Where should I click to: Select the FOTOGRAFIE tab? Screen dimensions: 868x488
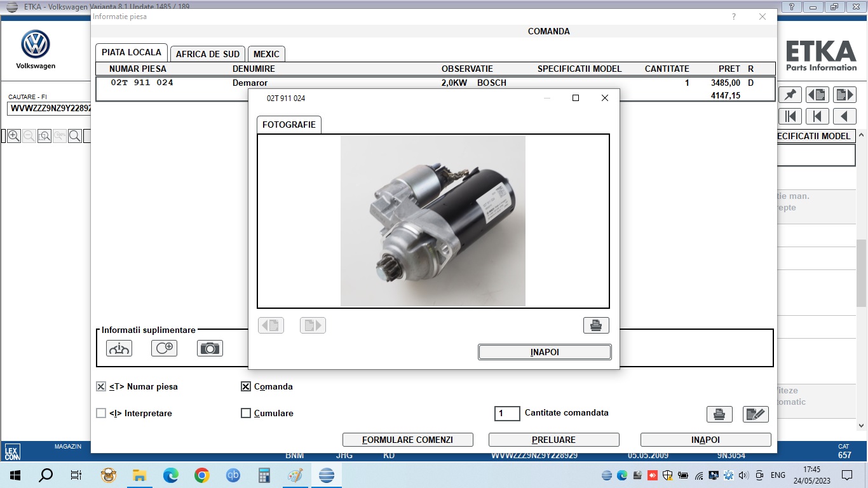288,125
